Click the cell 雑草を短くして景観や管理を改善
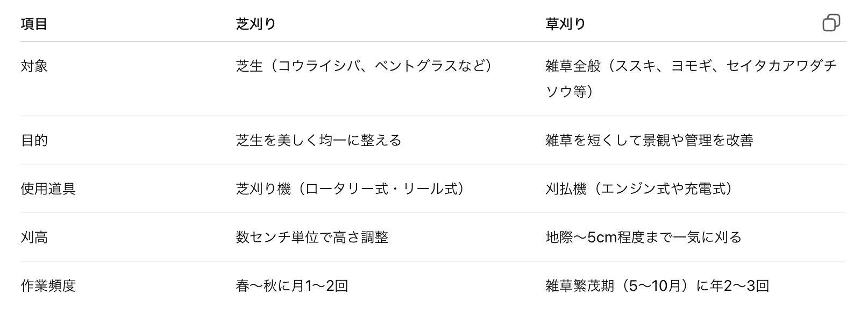This screenshot has width=868, height=335. point(649,141)
